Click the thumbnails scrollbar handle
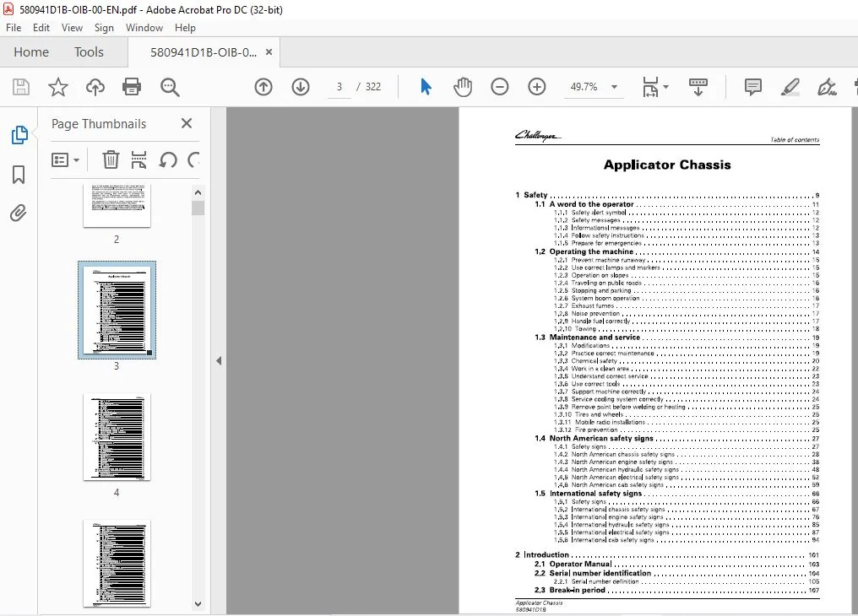Viewport: 858px width, 616px height. (x=198, y=208)
